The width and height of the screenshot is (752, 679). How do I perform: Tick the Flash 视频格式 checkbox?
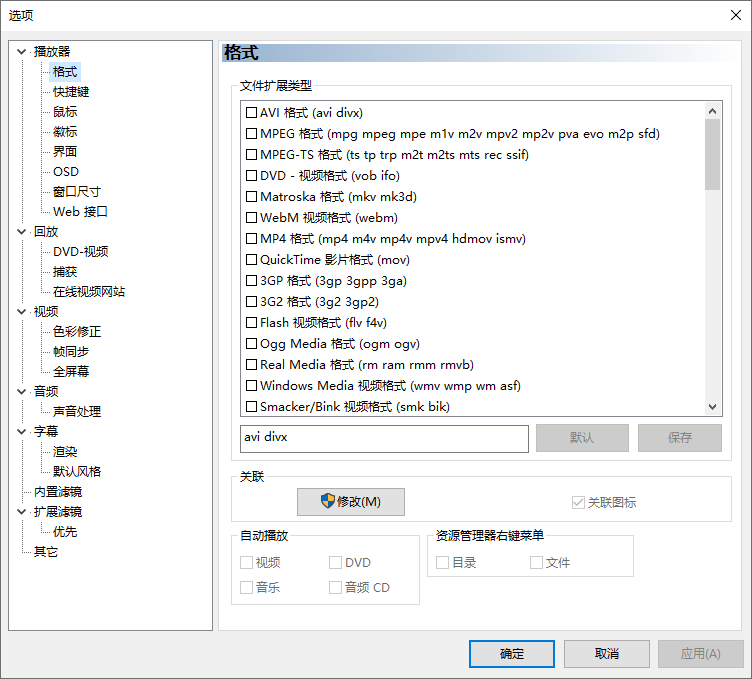pyautogui.click(x=252, y=323)
